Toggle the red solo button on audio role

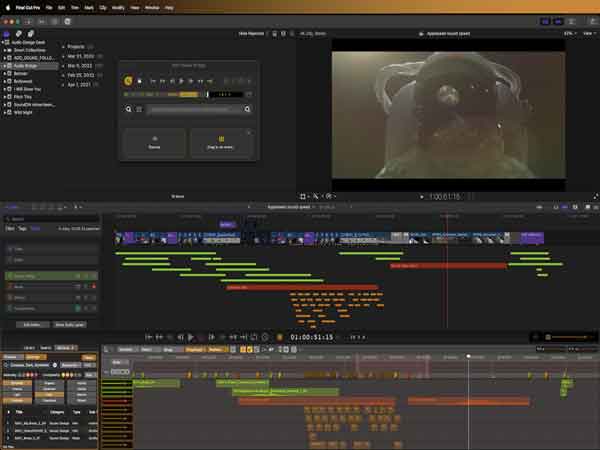tap(94, 286)
